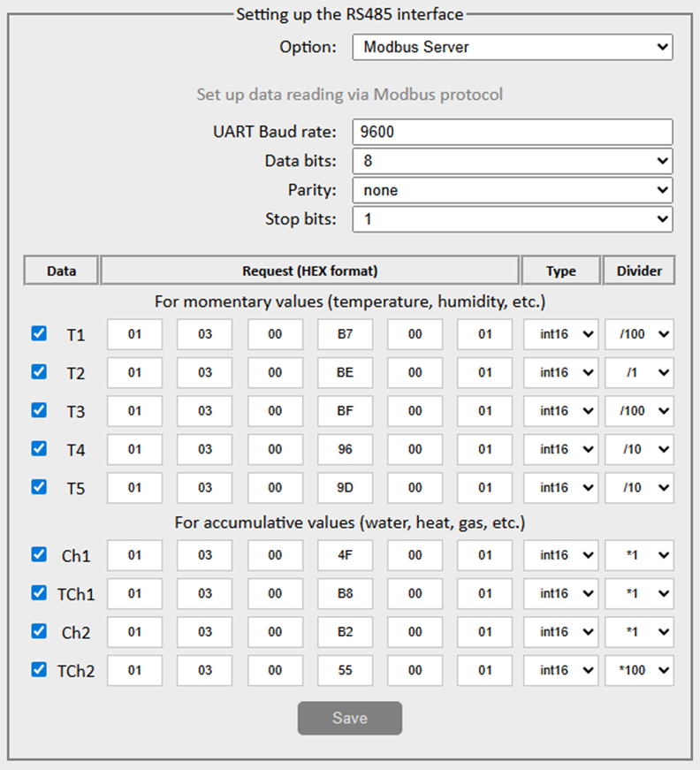
Task: Open the T3 type dropdown int16
Action: [560, 411]
